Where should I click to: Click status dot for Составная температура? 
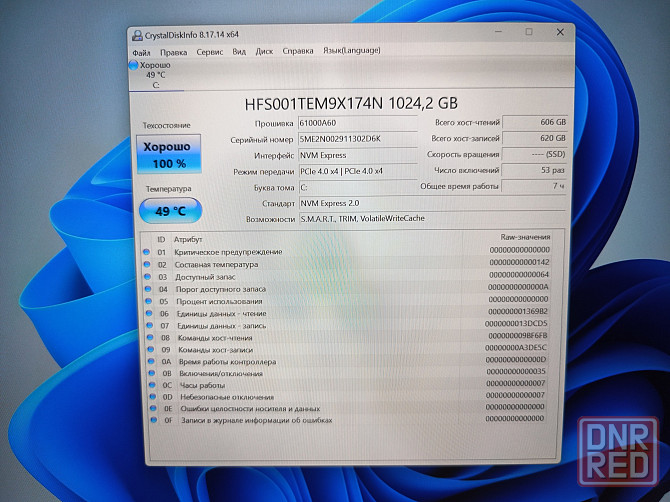147,264
